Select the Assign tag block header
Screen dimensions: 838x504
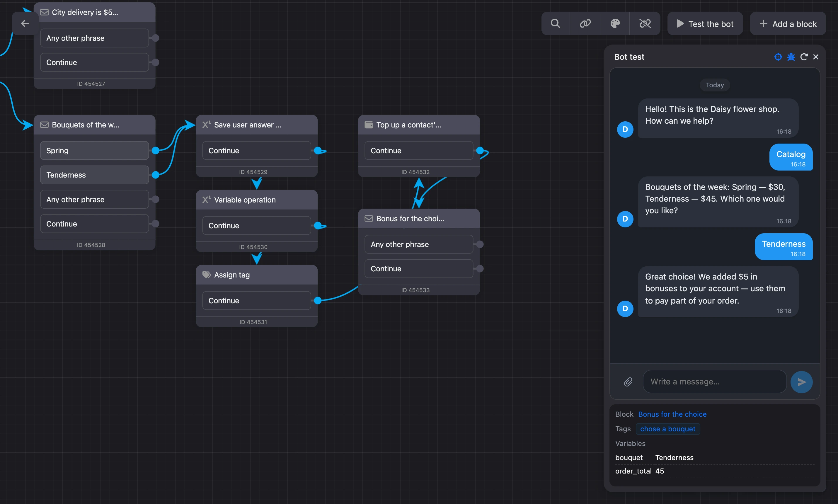click(257, 275)
